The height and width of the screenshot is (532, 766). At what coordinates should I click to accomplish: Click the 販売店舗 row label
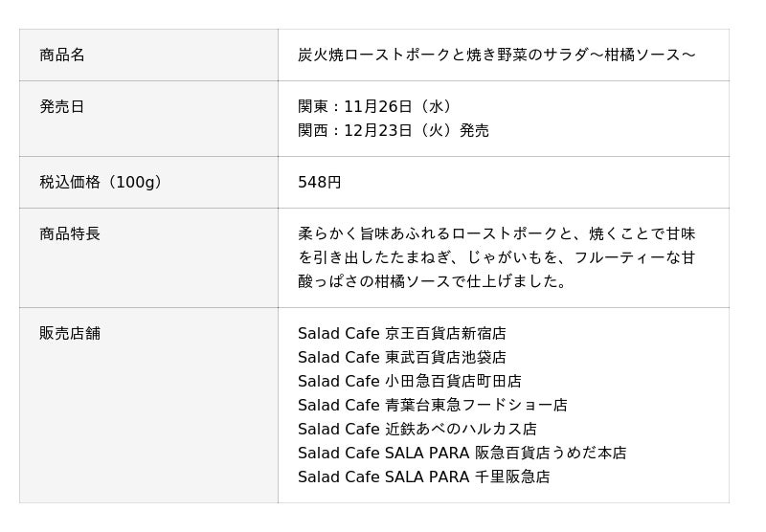coord(70,333)
